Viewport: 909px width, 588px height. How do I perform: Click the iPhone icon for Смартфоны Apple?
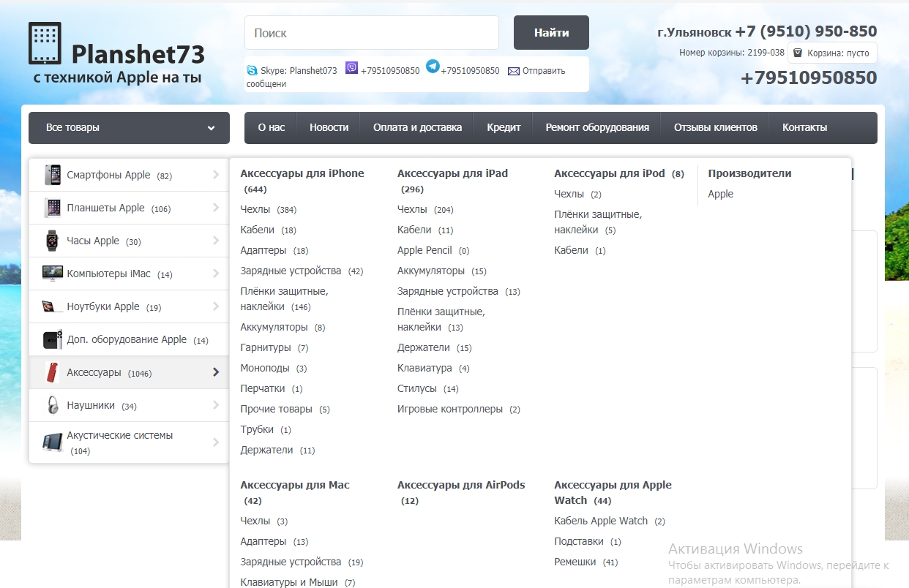52,175
